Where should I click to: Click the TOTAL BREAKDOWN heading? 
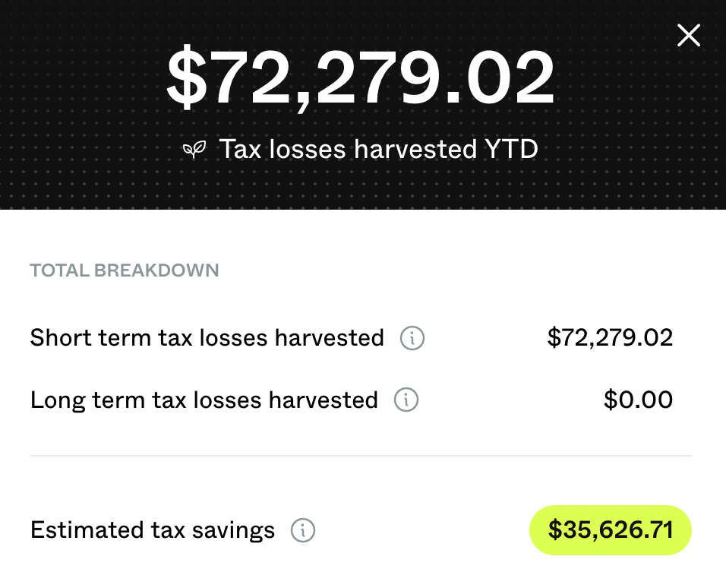click(x=124, y=270)
